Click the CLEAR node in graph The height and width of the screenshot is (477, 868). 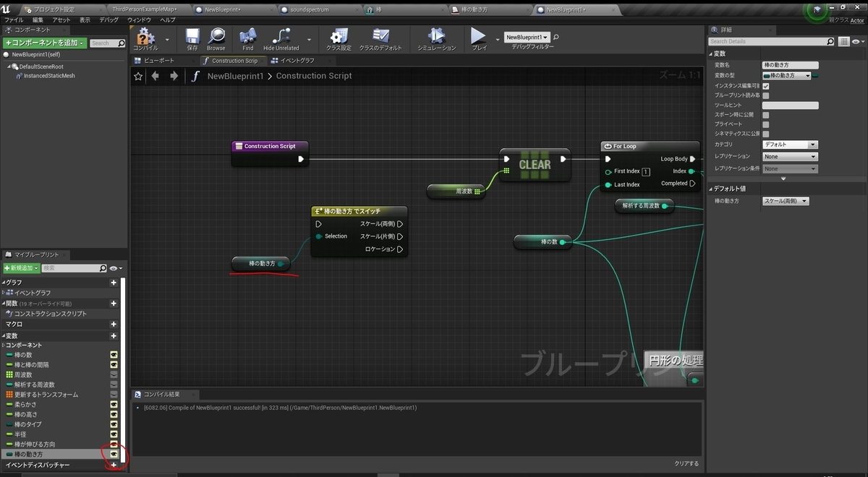click(x=535, y=165)
